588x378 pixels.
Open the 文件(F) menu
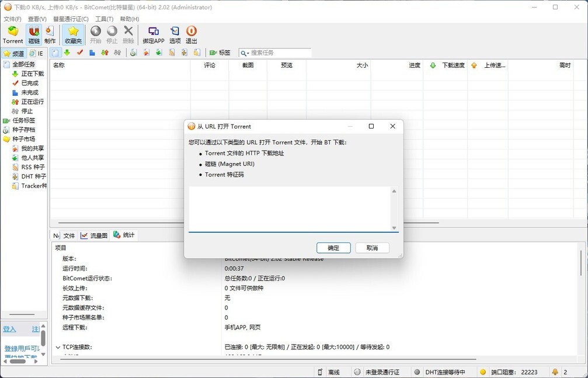12,19
